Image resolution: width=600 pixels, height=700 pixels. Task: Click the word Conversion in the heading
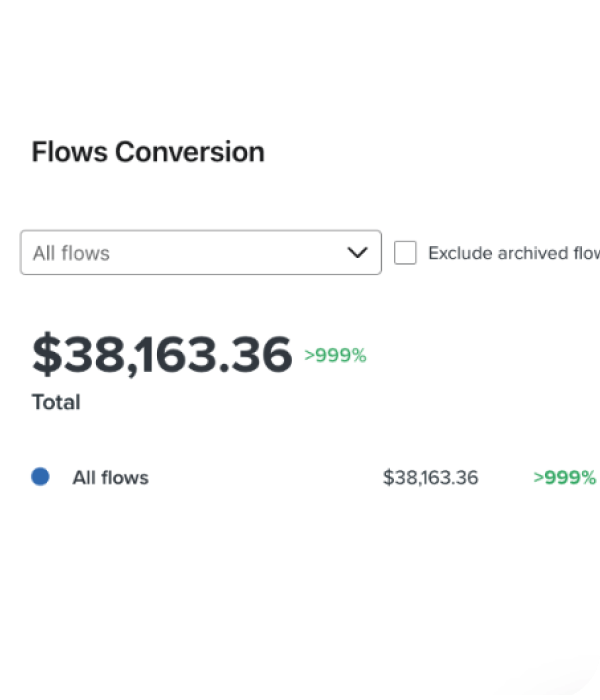190,152
